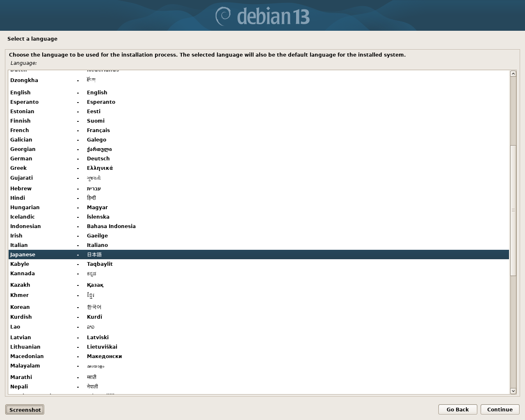Screen dimensions: 525x420
Task: Select the Marathi language row
Action: (x=259, y=377)
